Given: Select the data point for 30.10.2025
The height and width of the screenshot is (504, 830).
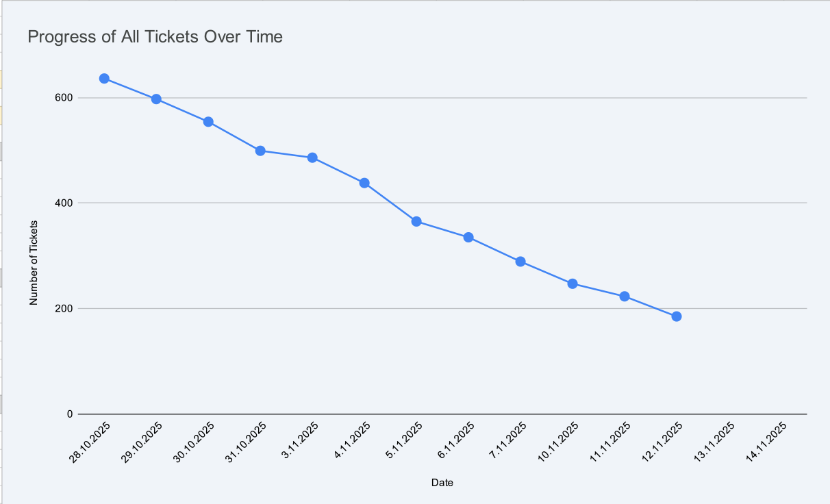Looking at the screenshot, I should [x=208, y=122].
